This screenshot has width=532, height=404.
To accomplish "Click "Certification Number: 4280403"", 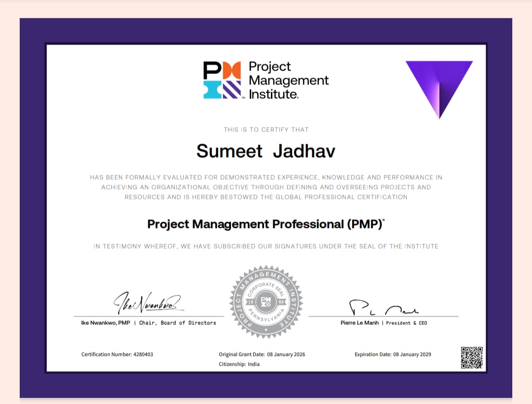I will pyautogui.click(x=117, y=354).
